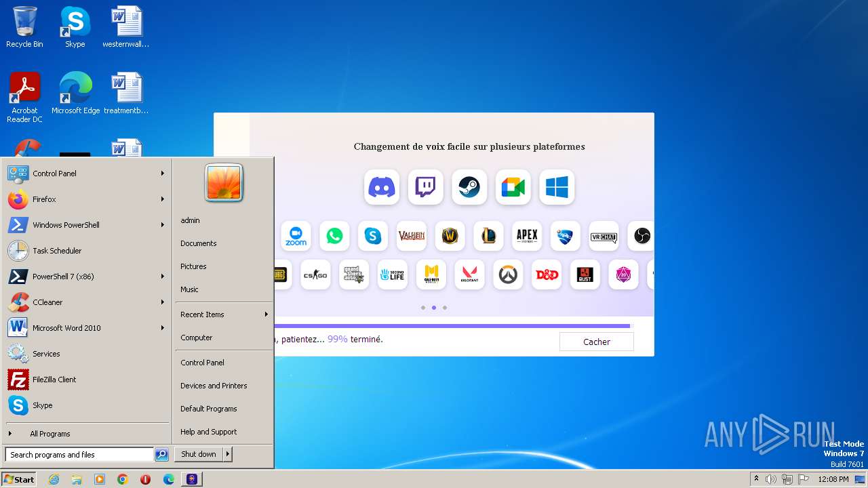868x488 pixels.
Task: Click the Apex Legends icon
Action: coord(527,236)
